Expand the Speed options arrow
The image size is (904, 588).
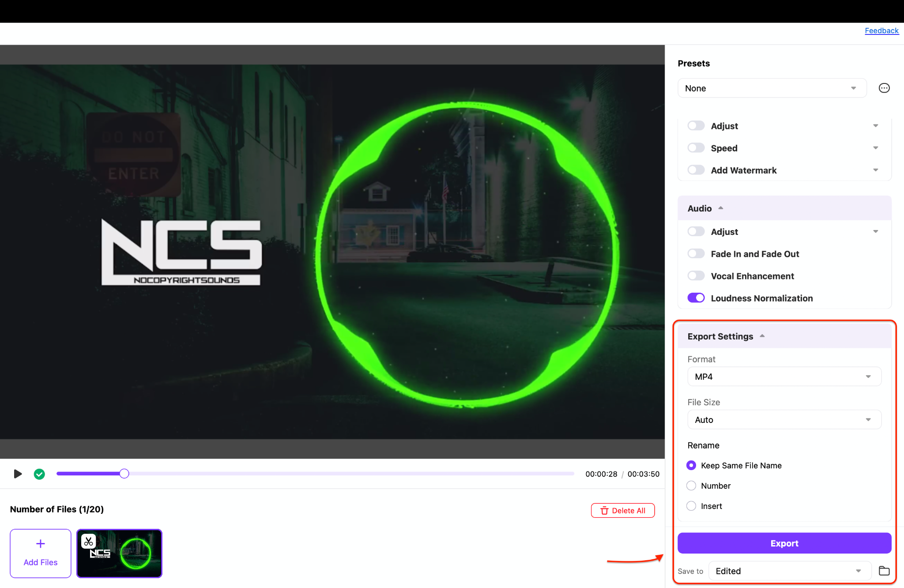(876, 148)
